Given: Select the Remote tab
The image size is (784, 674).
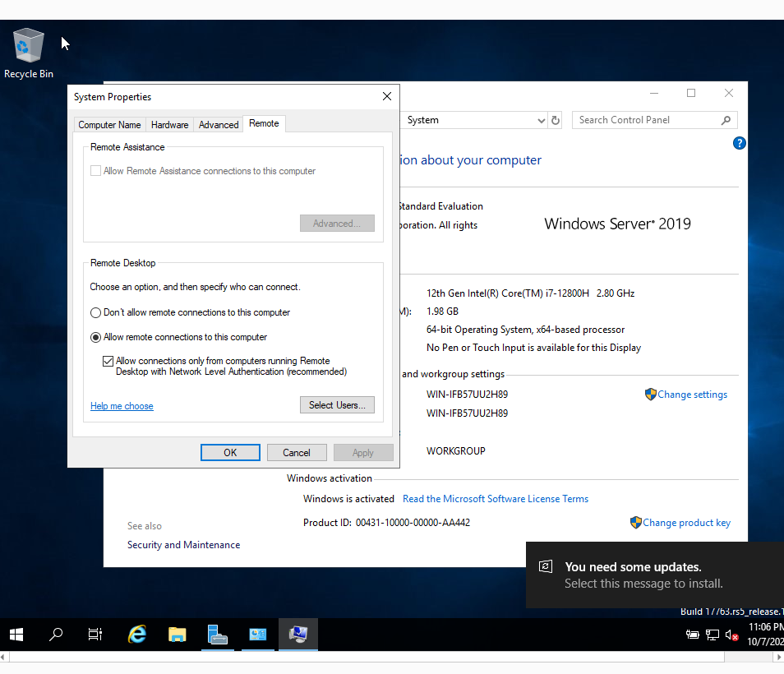Looking at the screenshot, I should point(264,123).
